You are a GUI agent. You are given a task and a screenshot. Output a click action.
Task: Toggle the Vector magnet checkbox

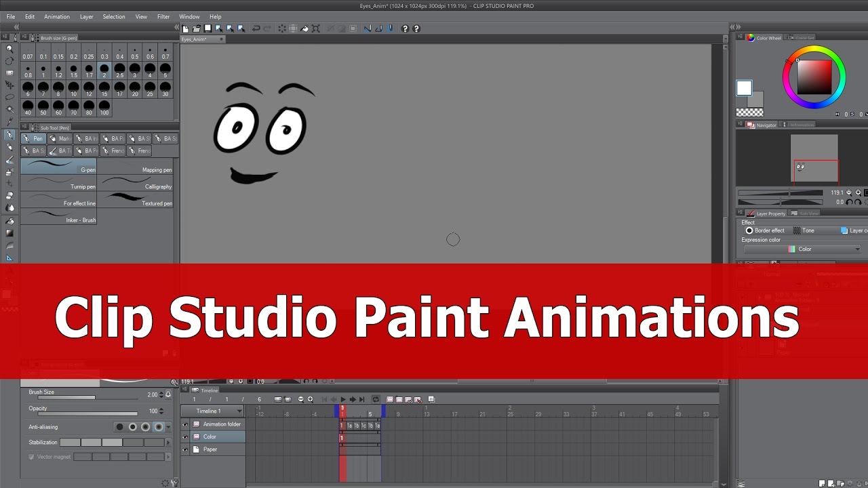tap(31, 457)
